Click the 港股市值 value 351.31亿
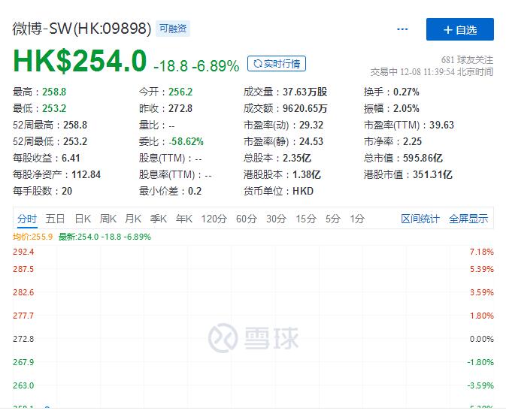Viewport: 506px width, 420px height. point(432,175)
